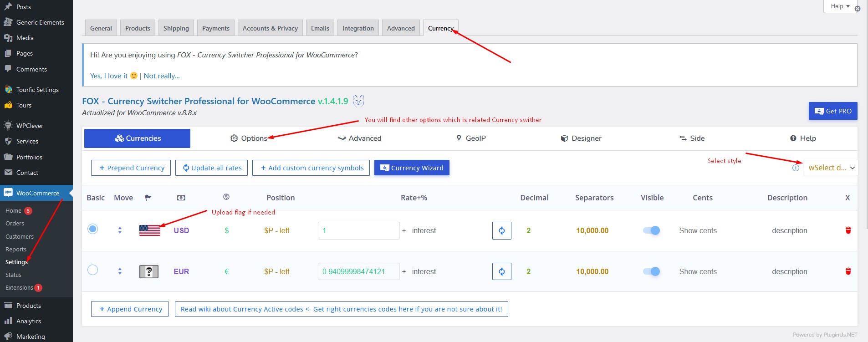Click the Tours icon in the sidebar

click(x=8, y=105)
